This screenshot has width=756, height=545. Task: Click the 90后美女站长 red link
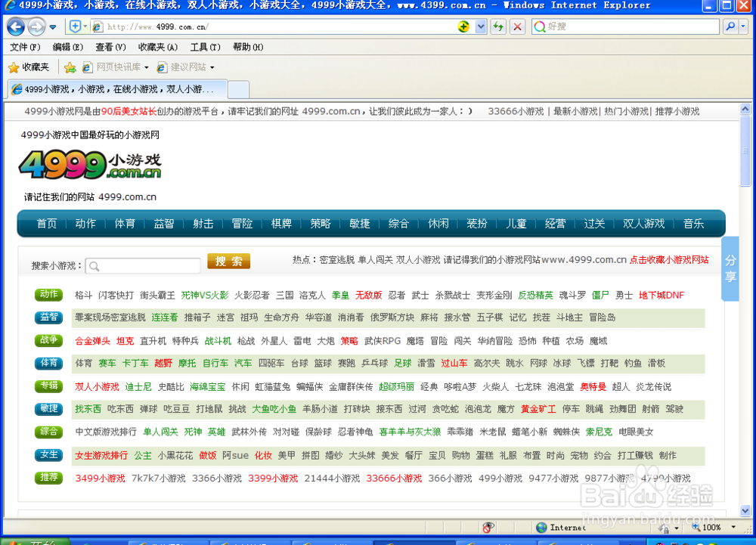pos(129,111)
